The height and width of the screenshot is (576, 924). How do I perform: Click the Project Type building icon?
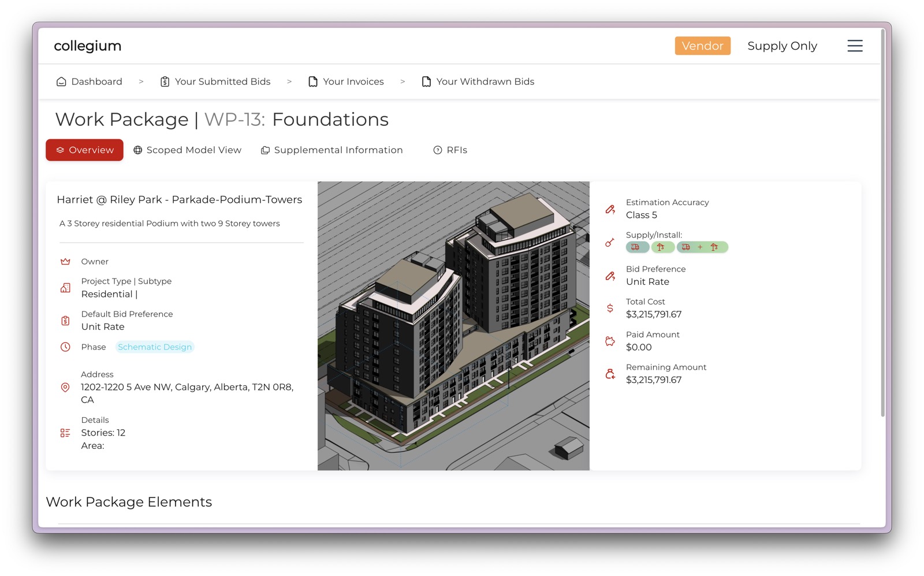point(65,288)
